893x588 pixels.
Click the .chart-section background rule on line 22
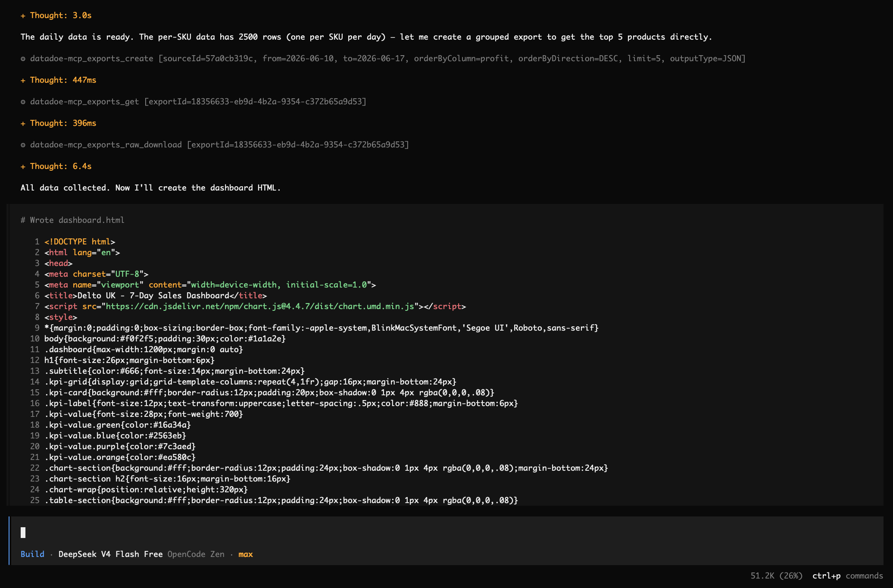pyautogui.click(x=326, y=468)
